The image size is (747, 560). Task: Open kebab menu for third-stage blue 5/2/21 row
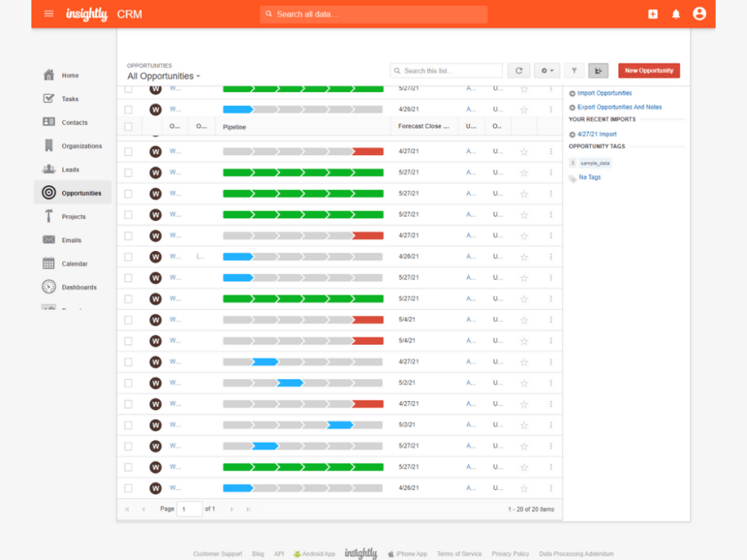pyautogui.click(x=551, y=383)
